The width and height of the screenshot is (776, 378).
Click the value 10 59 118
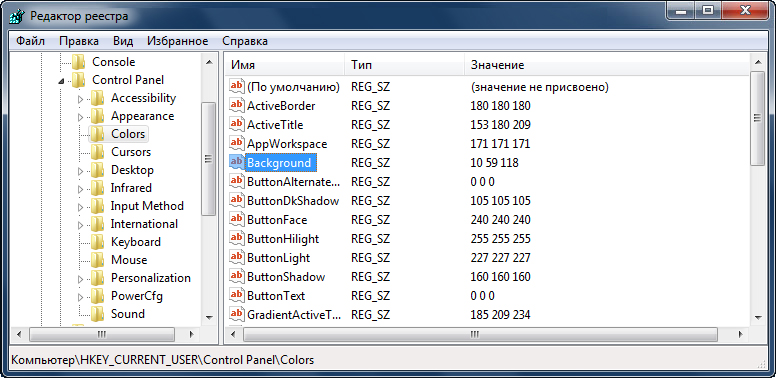click(494, 162)
